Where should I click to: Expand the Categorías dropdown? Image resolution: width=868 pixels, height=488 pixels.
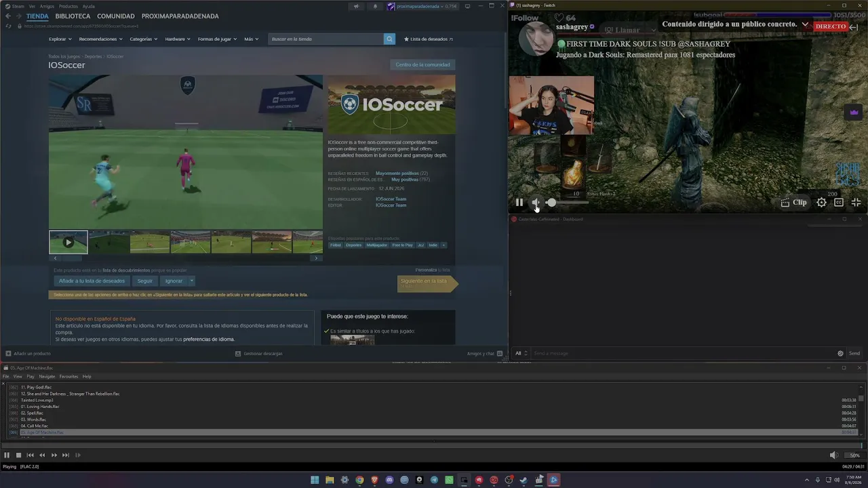[x=144, y=39]
